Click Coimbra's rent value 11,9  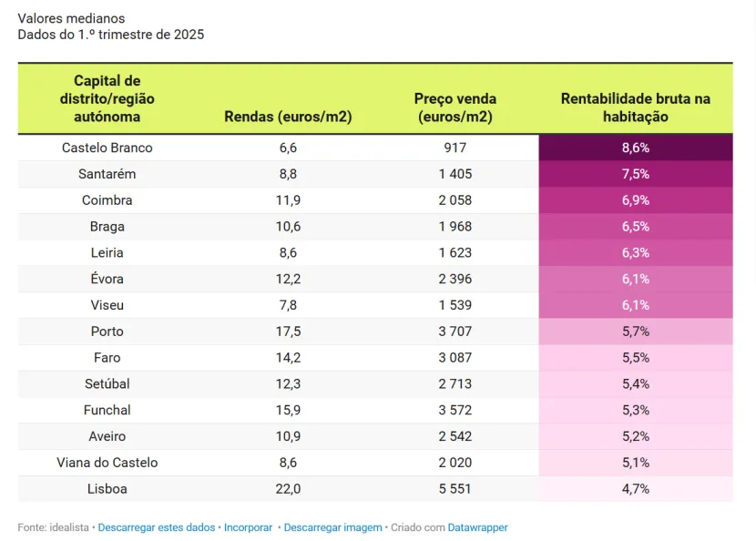point(288,200)
